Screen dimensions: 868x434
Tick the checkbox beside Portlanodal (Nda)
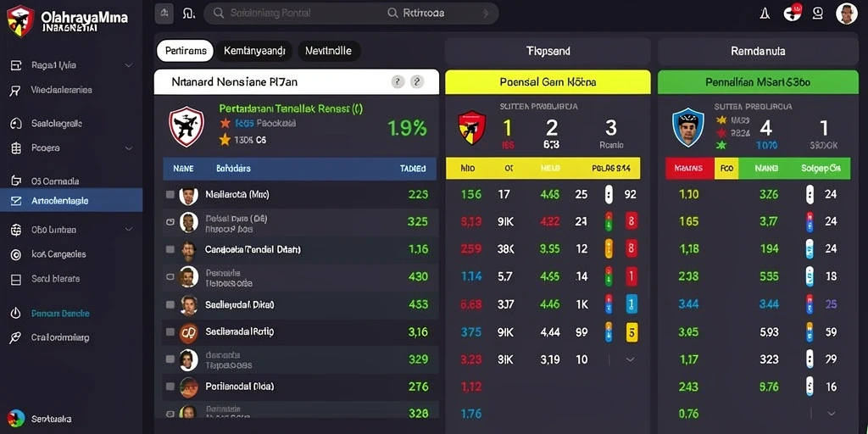coord(170,387)
